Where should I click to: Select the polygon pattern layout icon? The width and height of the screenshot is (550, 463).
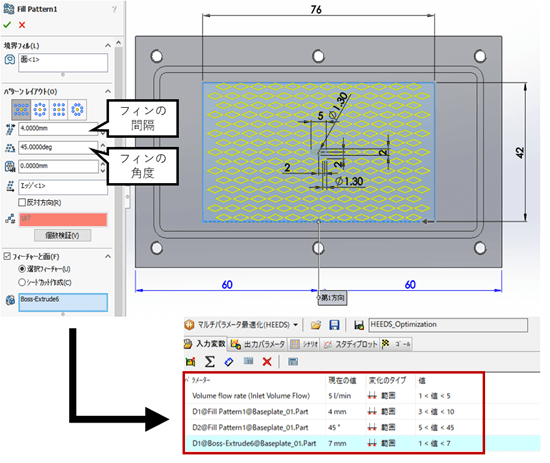(x=77, y=109)
